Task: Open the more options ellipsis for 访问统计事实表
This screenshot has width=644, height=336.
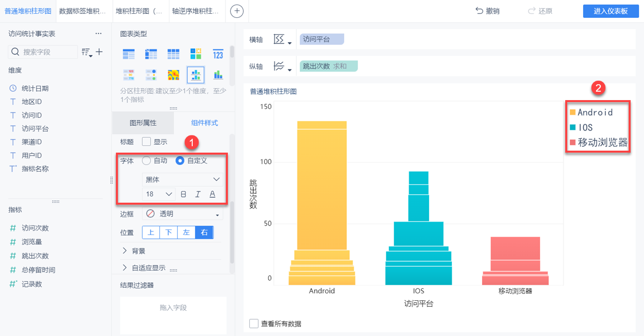Action: pos(99,34)
